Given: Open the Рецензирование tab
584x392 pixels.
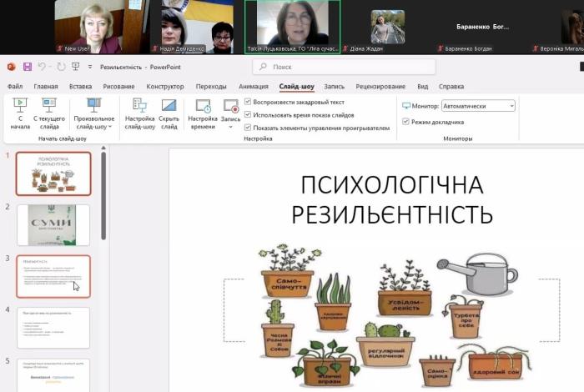Looking at the screenshot, I should [x=380, y=86].
